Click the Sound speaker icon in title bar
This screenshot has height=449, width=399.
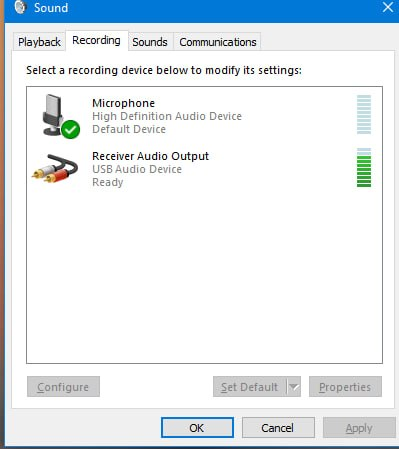pos(20,7)
